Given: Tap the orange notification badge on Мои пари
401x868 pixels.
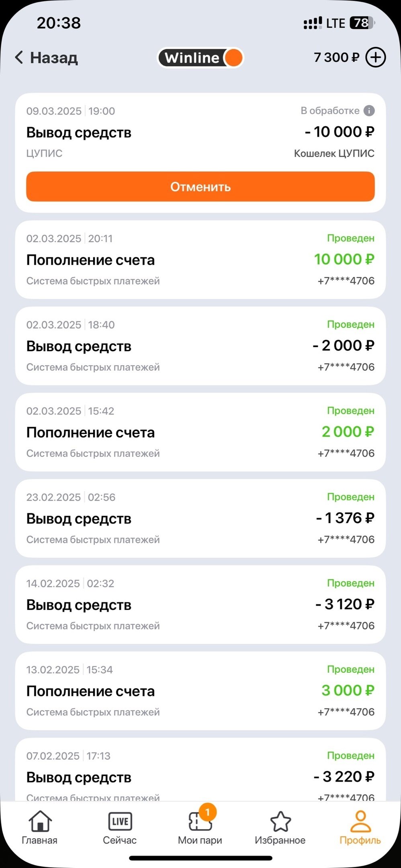Looking at the screenshot, I should 208,812.
